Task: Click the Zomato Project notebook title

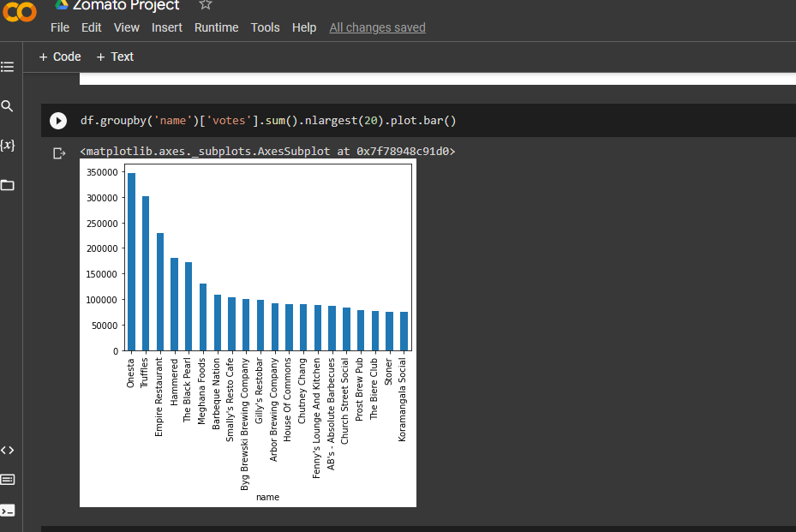Action: coord(126,5)
